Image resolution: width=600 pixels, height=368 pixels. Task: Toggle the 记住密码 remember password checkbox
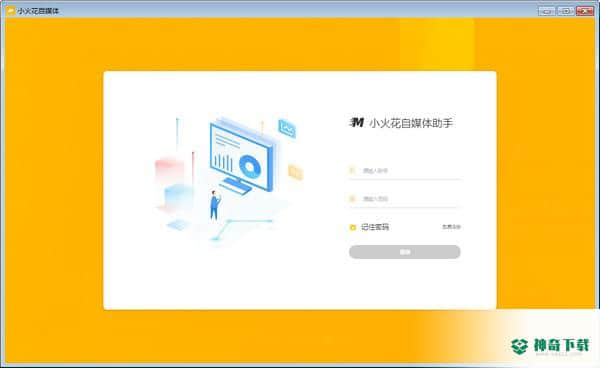coord(353,227)
